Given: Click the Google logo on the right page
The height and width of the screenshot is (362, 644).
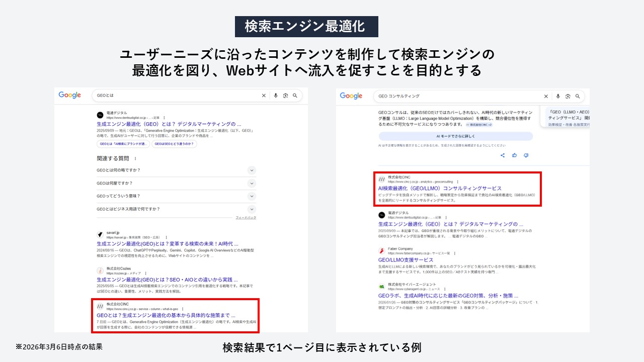Looking at the screenshot, I should pyautogui.click(x=351, y=95).
